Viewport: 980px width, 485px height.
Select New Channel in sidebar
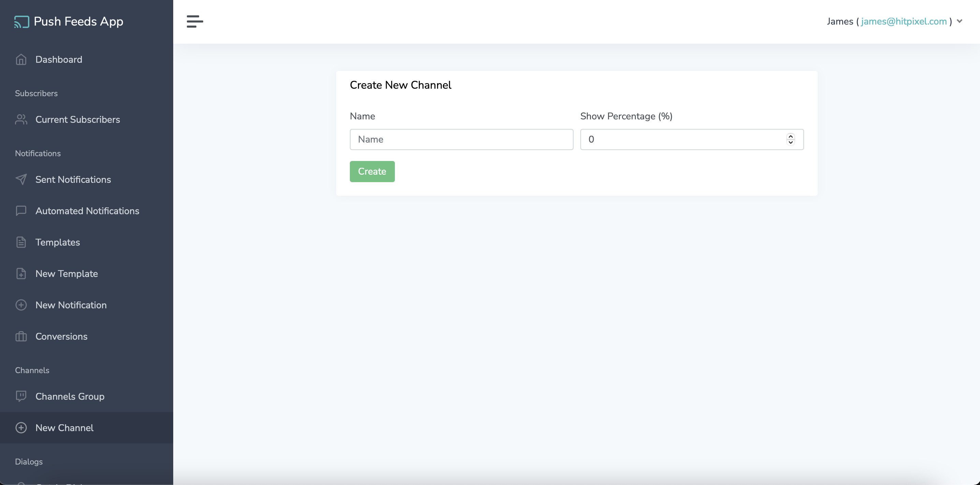click(x=87, y=428)
